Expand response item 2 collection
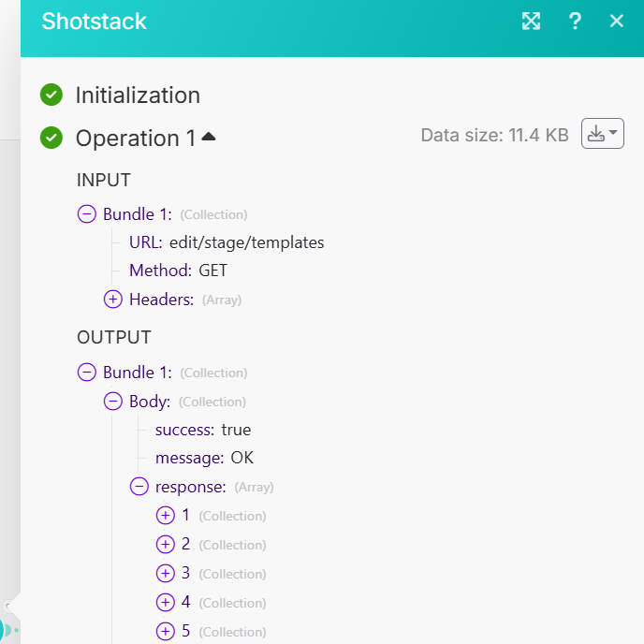Viewport: 644px width, 644px height. (x=166, y=544)
